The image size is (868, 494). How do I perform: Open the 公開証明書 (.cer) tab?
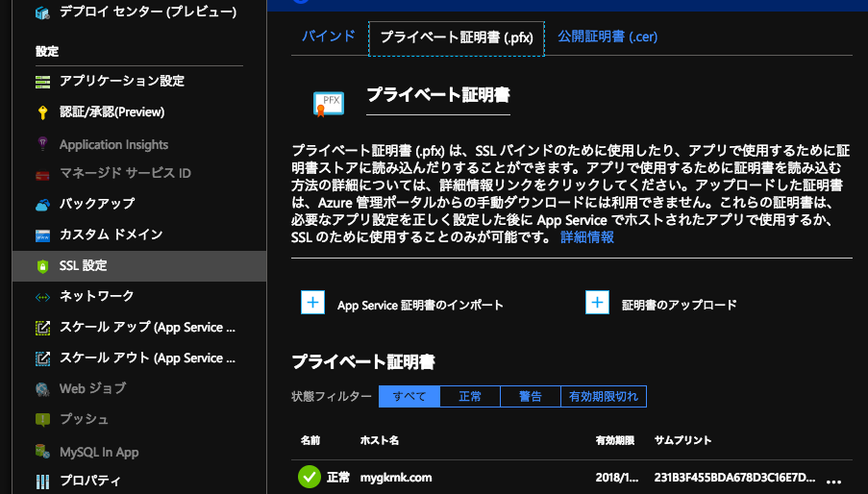[608, 37]
